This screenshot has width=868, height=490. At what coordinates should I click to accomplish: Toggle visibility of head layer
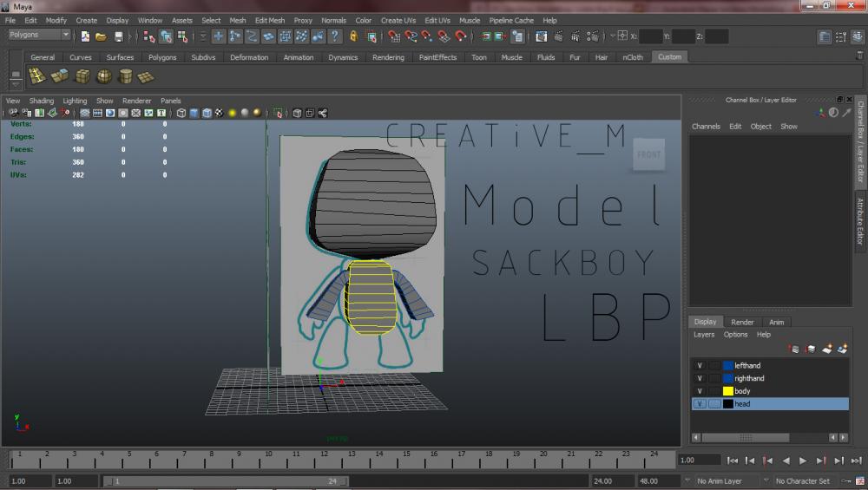pyautogui.click(x=700, y=403)
